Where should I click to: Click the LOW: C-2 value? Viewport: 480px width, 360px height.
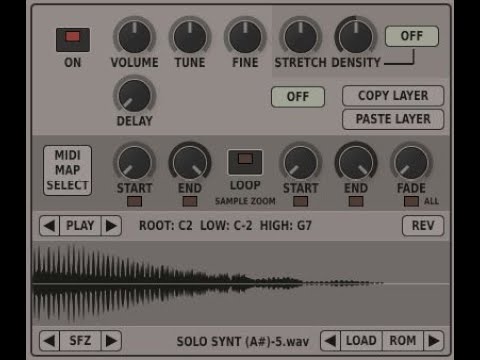pyautogui.click(x=226, y=226)
